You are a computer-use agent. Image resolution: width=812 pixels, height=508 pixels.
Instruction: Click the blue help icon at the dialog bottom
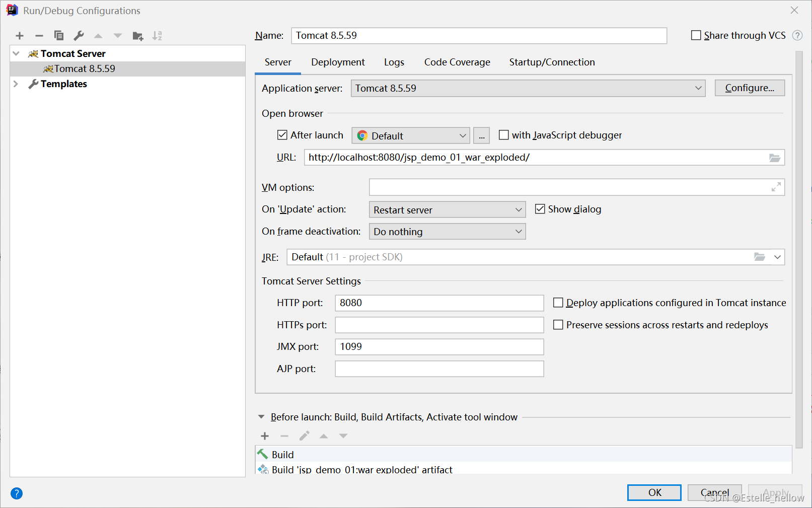[17, 493]
